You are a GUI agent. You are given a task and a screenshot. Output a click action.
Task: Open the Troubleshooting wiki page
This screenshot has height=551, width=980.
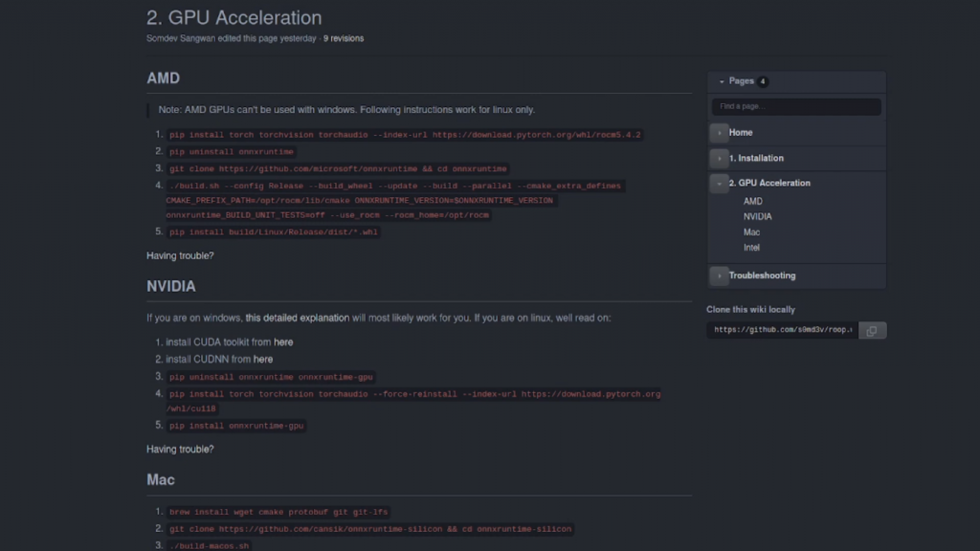point(762,275)
